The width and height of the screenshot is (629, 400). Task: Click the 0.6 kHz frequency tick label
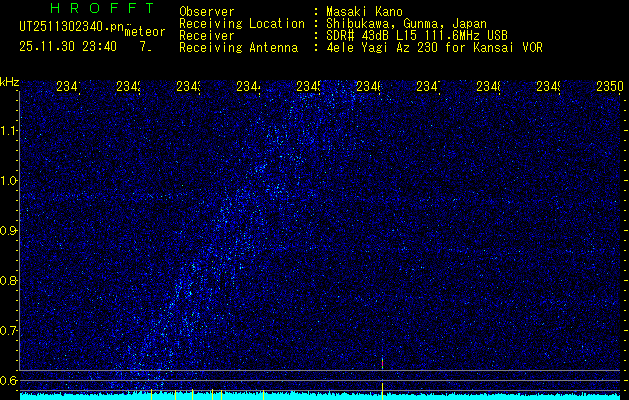point(9,380)
